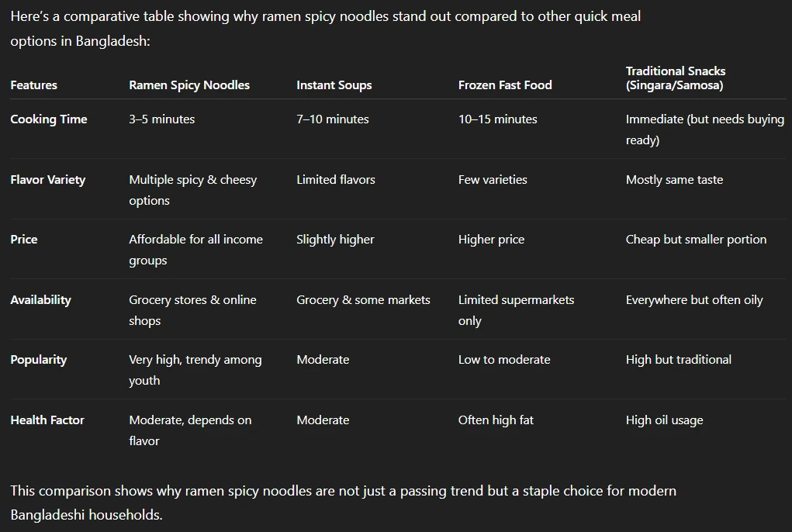
Task: Select the 'Higher price' cell
Action: [x=491, y=240]
